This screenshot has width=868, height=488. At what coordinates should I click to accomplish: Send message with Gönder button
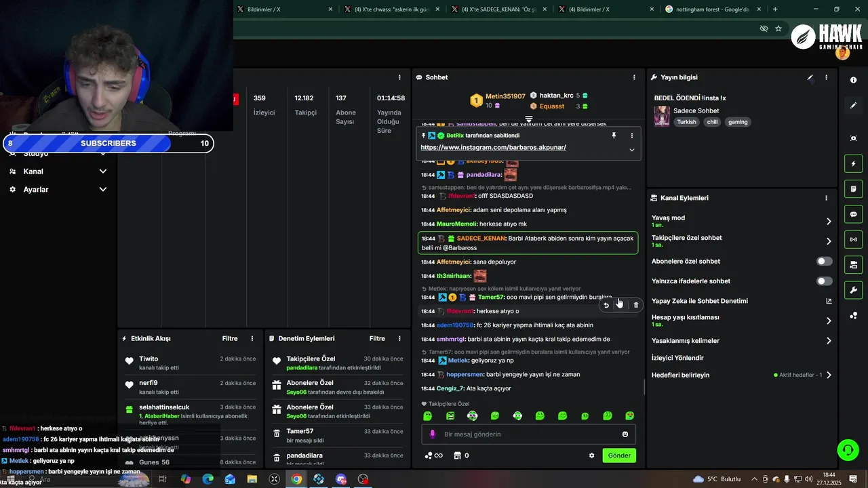[x=619, y=455]
